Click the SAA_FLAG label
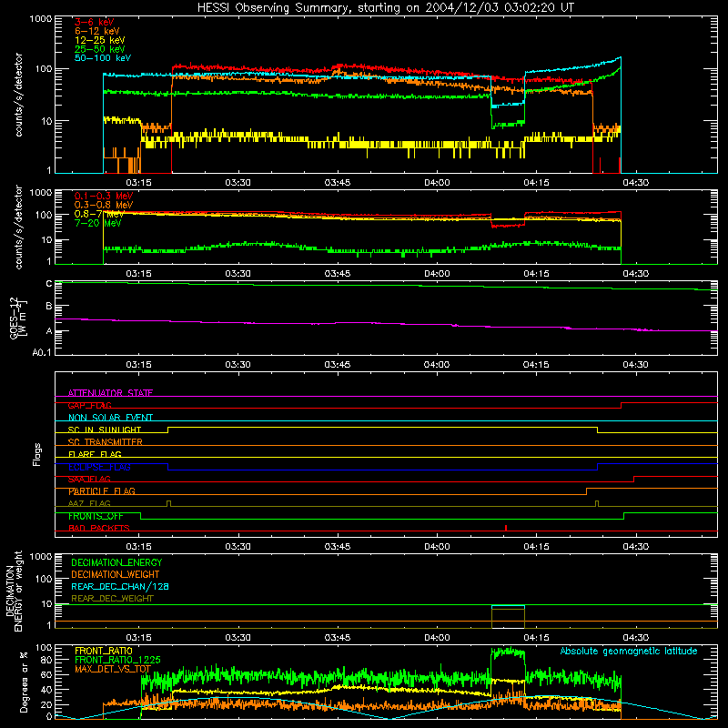 89,480
